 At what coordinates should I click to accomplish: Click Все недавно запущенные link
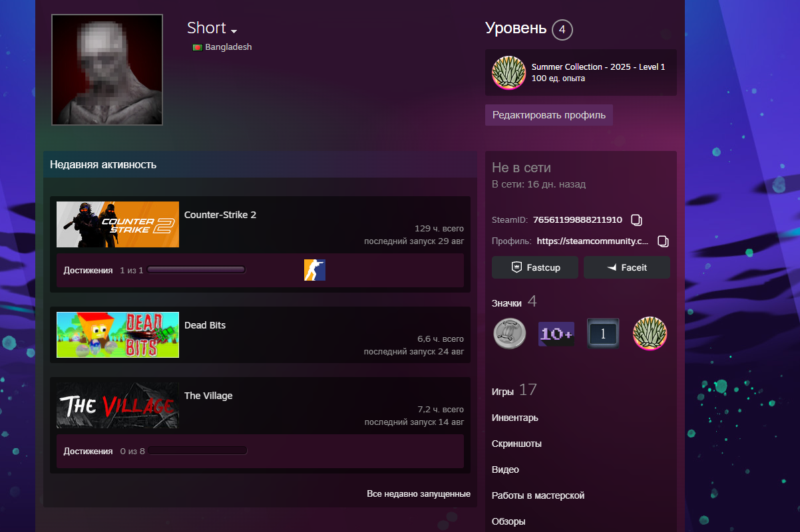coord(419,494)
